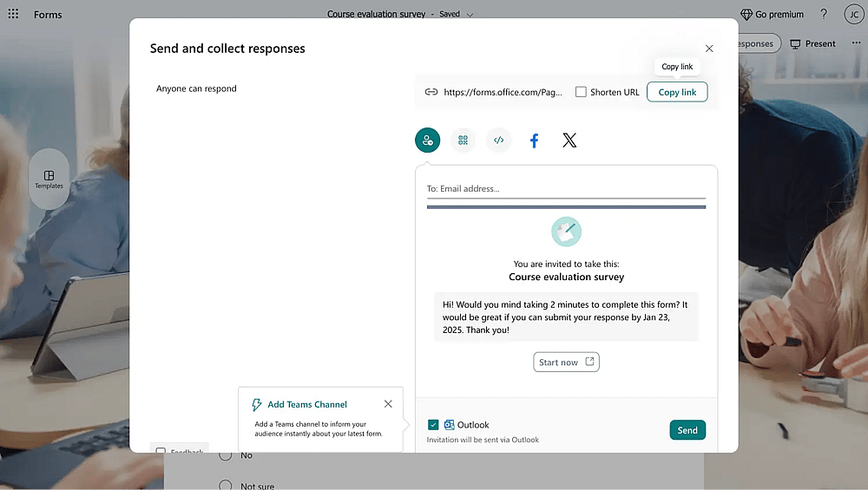
Task: Share the form on X
Action: (569, 140)
